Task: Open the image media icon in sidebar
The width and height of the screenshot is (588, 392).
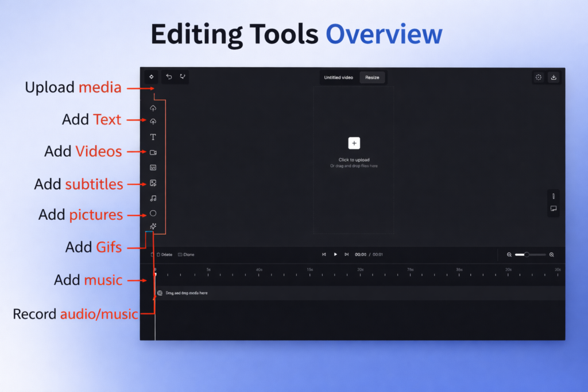Action: 153,183
